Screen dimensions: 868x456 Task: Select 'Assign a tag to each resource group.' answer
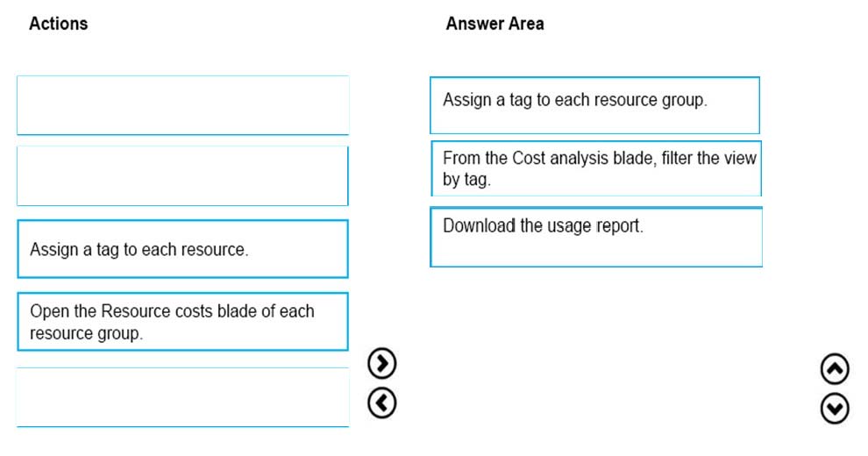594,105
